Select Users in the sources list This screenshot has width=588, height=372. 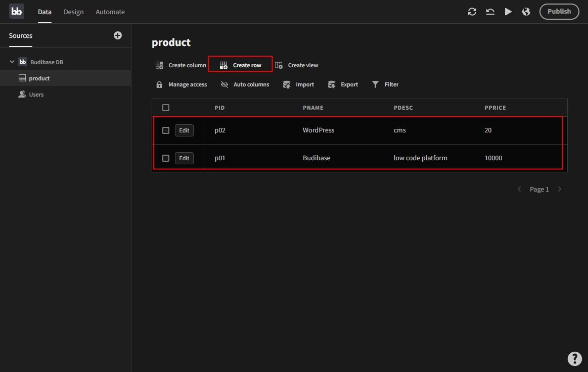pyautogui.click(x=36, y=95)
